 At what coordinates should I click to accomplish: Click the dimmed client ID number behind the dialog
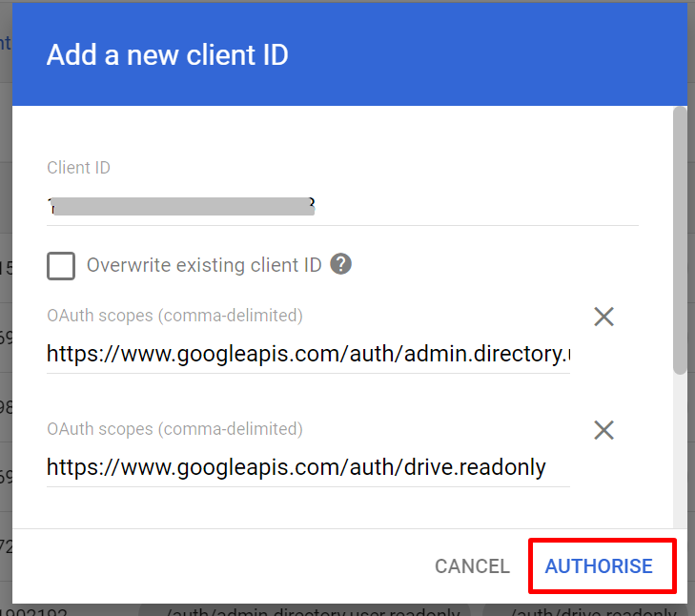click(34, 610)
